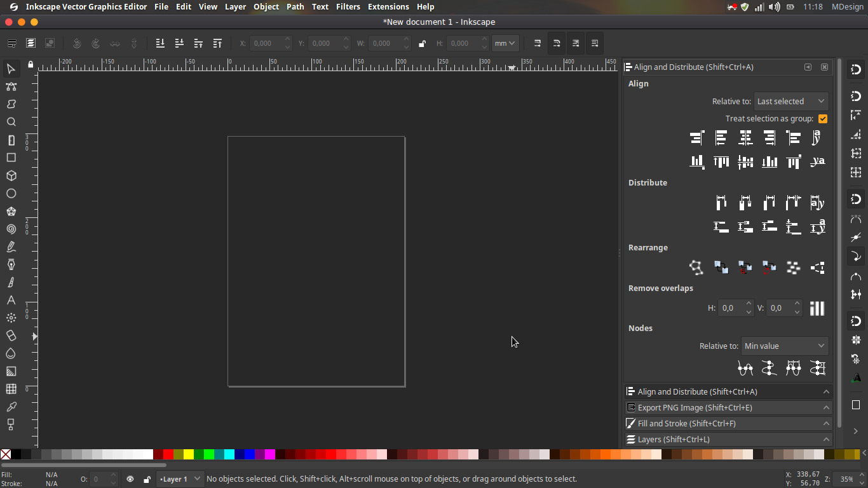Click Align left edges icon
The width and height of the screenshot is (868, 488).
[x=721, y=137]
